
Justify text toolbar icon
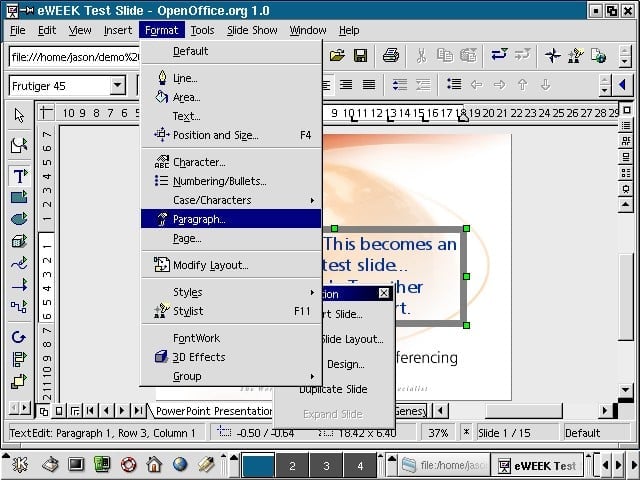coord(369,85)
